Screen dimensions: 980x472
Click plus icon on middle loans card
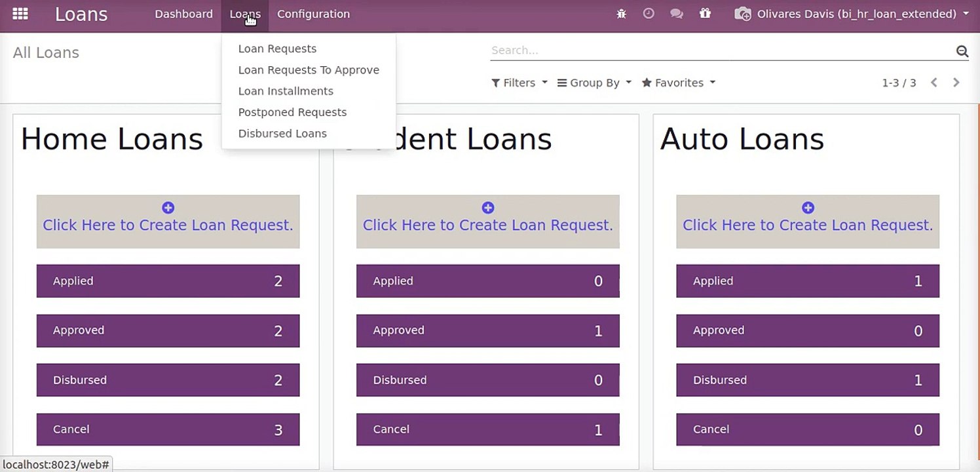(487, 208)
